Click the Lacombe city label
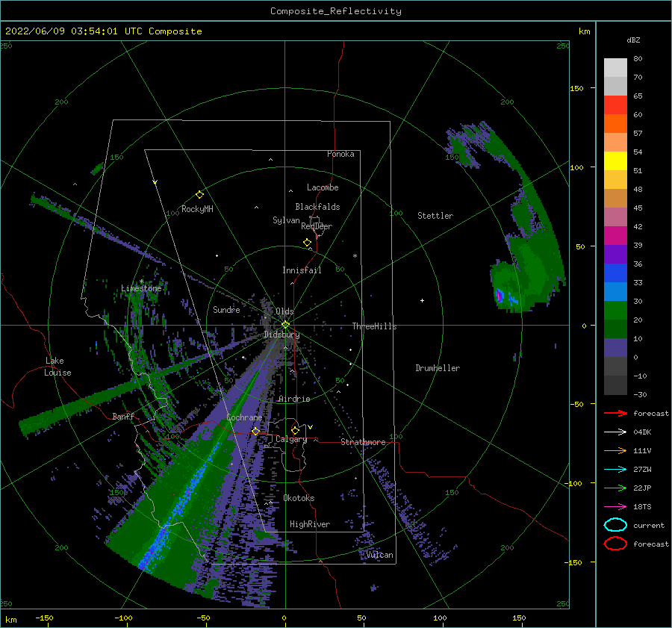 [323, 187]
